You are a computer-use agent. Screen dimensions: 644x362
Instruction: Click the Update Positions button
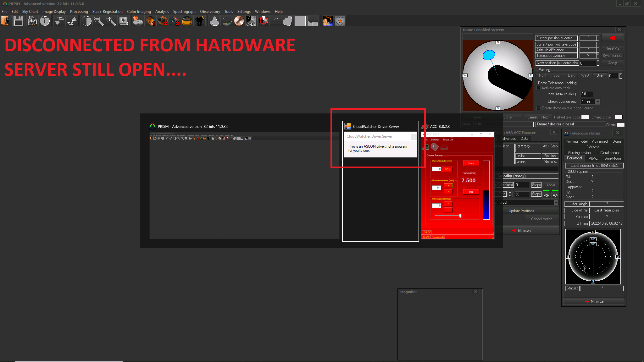521,211
